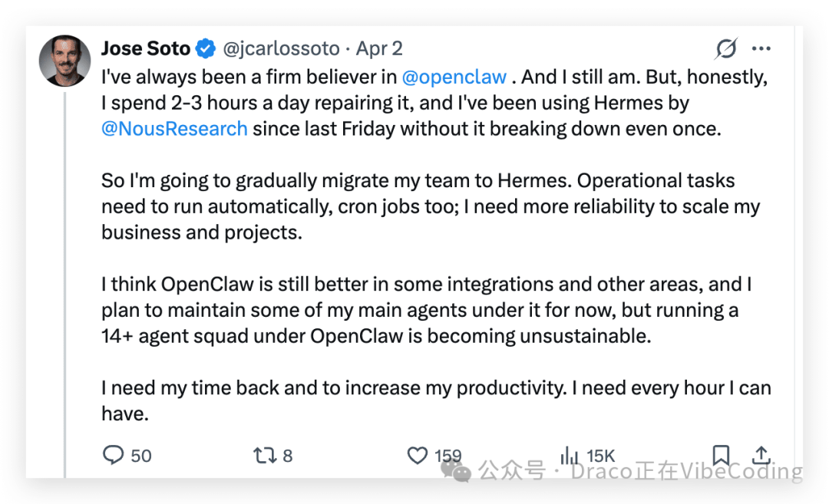Like the tweet via heart icon
Viewport: 829px width, 504px height.
tap(418, 455)
